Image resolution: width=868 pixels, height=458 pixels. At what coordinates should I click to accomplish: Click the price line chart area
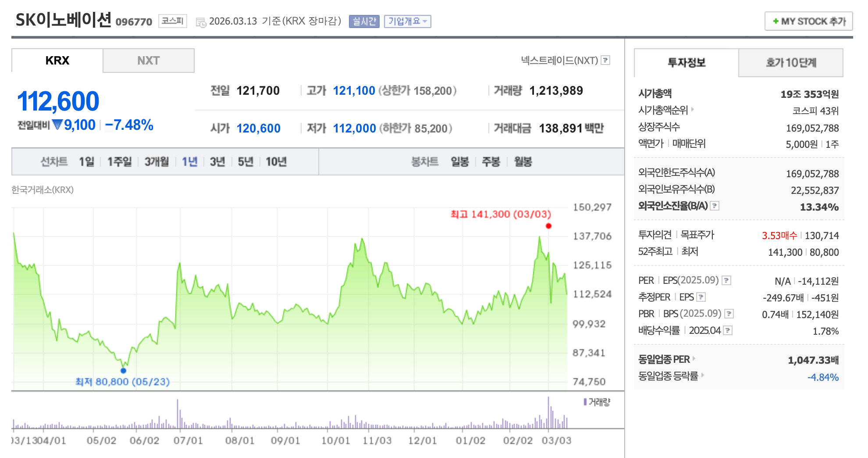[x=290, y=298]
